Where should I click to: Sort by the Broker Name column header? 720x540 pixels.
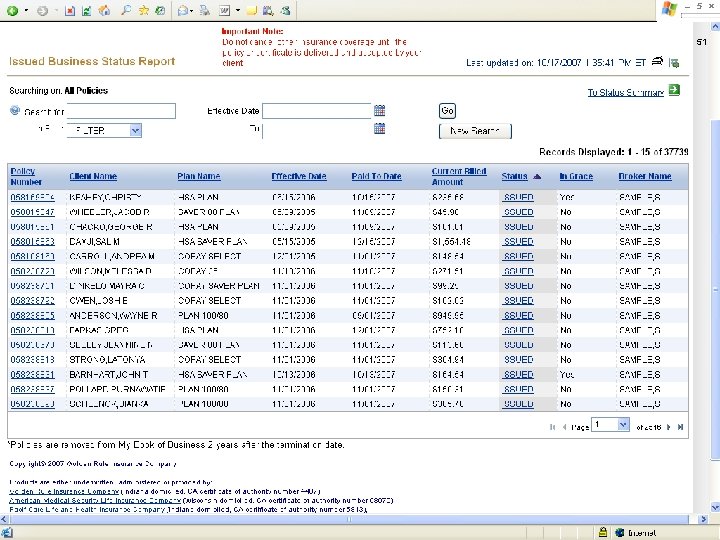[645, 176]
